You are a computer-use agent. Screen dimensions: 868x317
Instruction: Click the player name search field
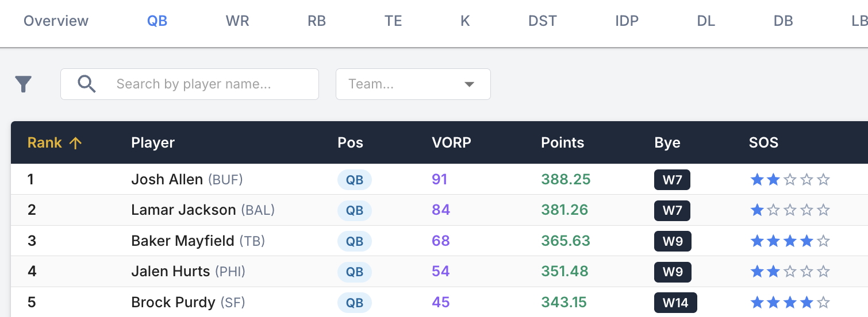tap(207, 84)
